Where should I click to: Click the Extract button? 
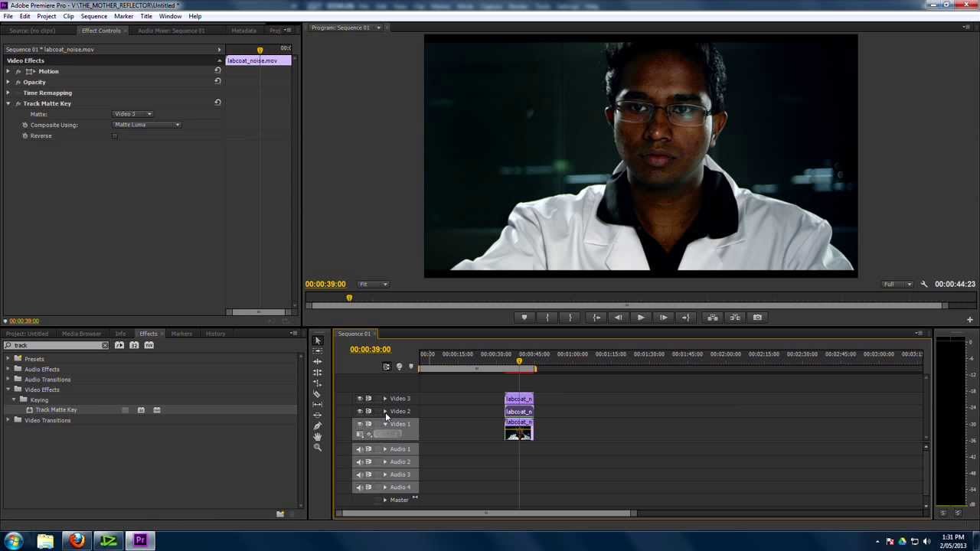click(x=735, y=318)
